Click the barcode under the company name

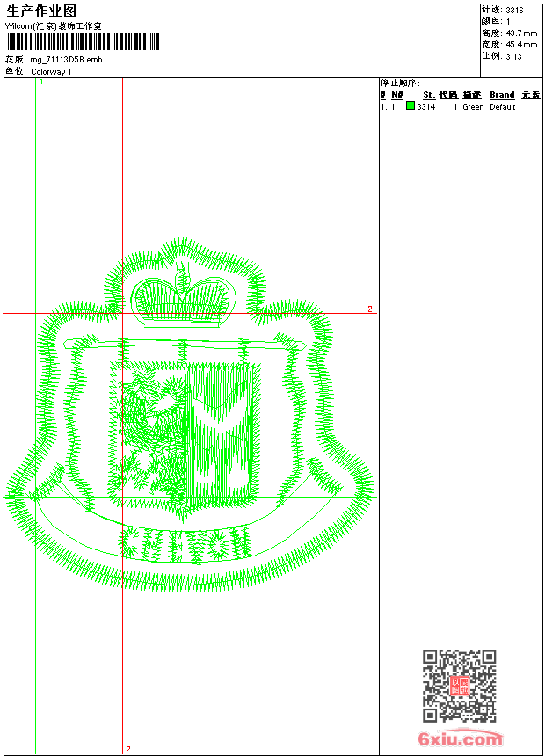[83, 41]
